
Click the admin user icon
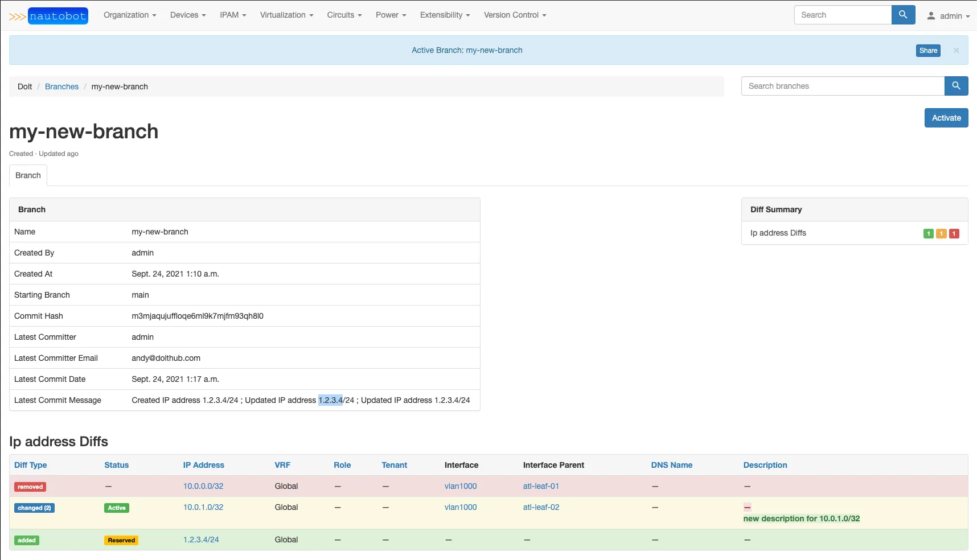coord(931,16)
